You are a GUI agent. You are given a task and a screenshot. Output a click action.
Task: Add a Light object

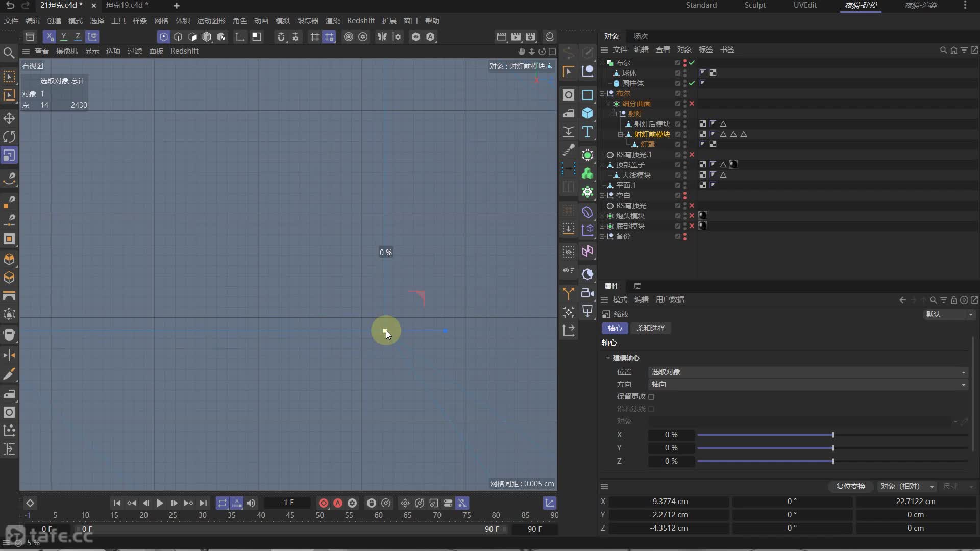[x=587, y=311]
